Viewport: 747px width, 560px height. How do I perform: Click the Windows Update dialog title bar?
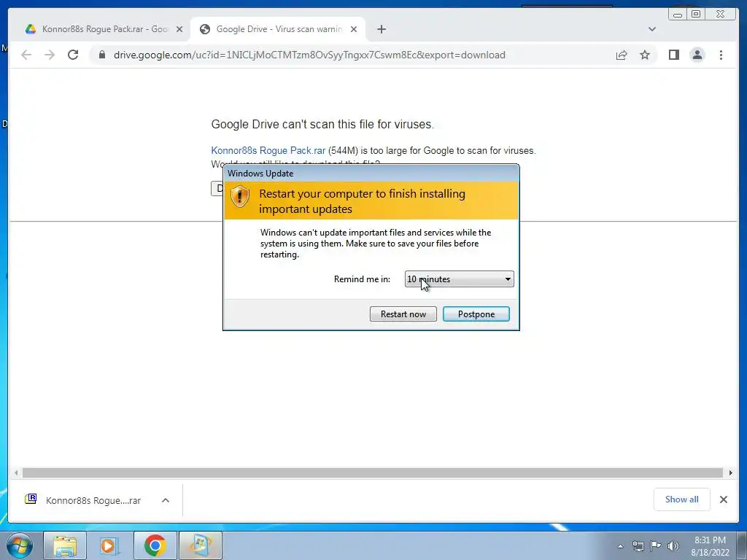[371, 174]
